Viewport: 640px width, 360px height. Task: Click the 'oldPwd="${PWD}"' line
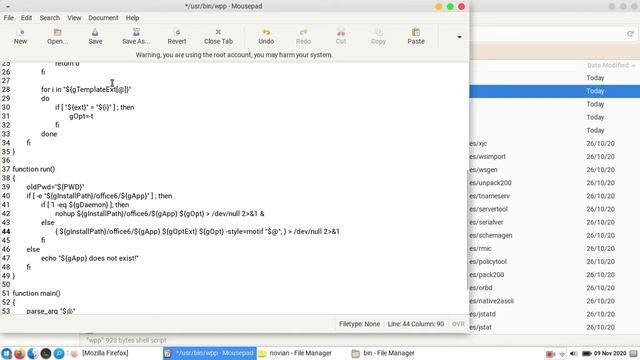point(56,187)
